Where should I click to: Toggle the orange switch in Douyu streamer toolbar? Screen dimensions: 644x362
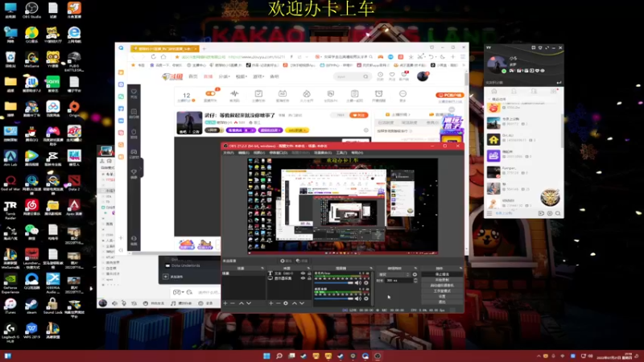pyautogui.click(x=210, y=93)
